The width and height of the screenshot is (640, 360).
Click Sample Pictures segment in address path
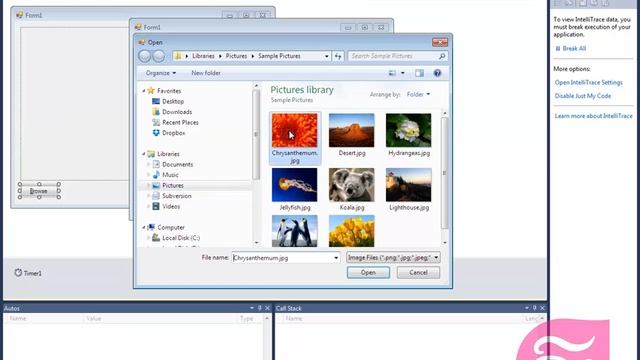pyautogui.click(x=279, y=56)
